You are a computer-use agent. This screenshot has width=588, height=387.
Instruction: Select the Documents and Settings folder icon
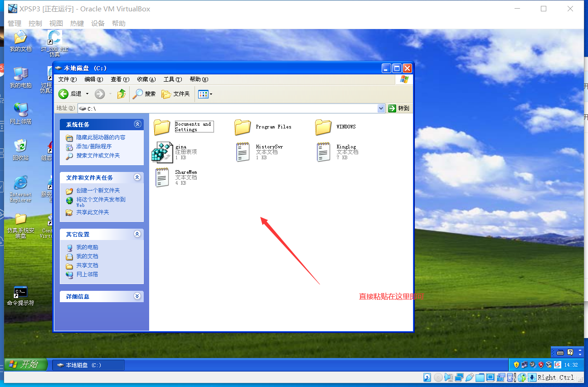click(x=162, y=127)
